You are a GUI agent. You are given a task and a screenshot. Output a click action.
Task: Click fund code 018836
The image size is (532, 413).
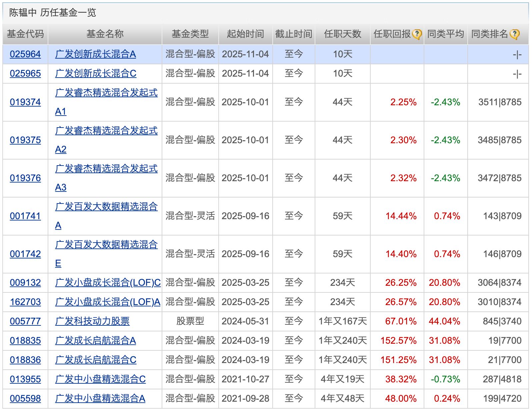(x=25, y=360)
